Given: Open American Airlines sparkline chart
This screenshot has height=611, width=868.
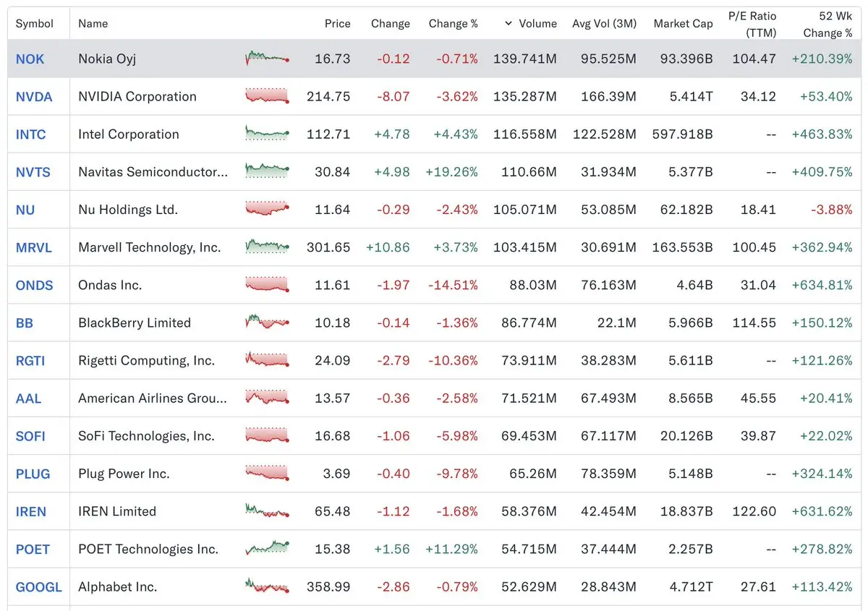Looking at the screenshot, I should click(268, 398).
